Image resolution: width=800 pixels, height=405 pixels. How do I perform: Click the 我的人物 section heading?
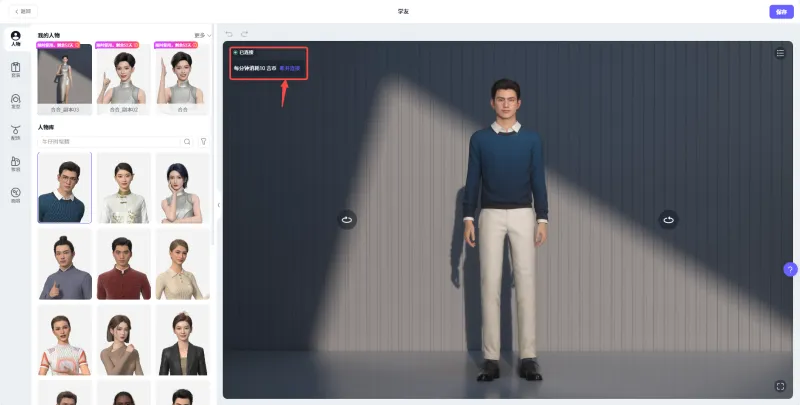tap(48, 35)
